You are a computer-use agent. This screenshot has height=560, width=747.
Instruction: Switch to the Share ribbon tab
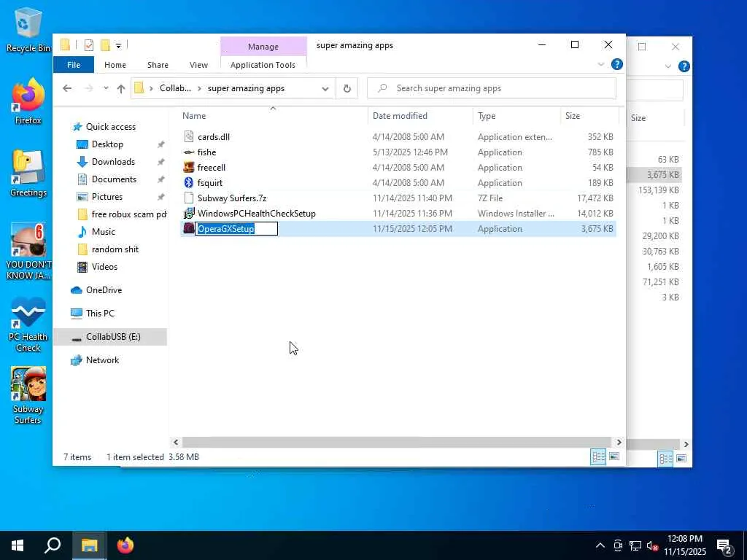click(158, 65)
